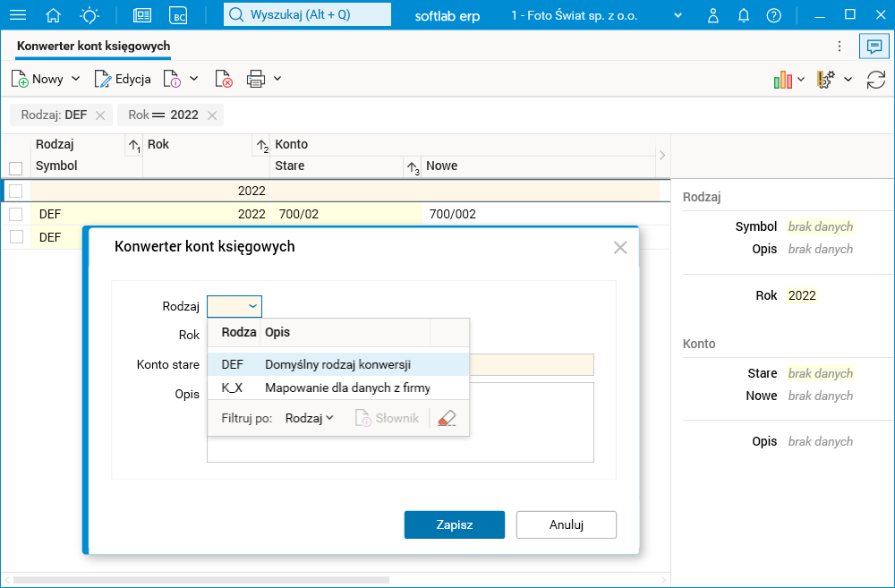Open the user profile icon

pos(713,15)
